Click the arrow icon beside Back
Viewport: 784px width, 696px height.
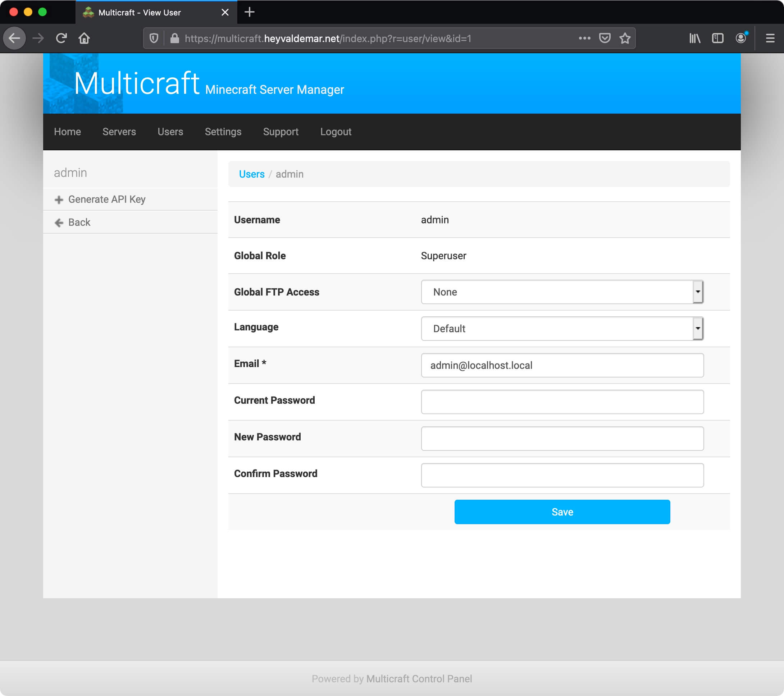[x=59, y=223]
